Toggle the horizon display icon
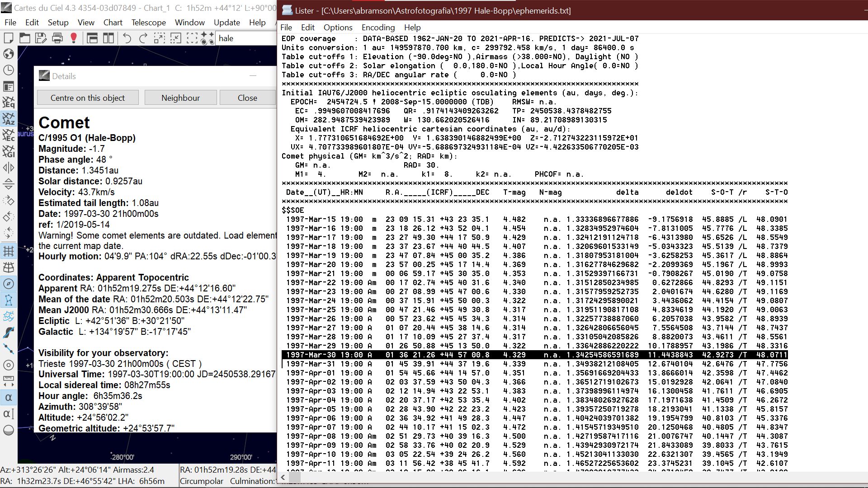This screenshot has height=488, width=868. [9, 430]
